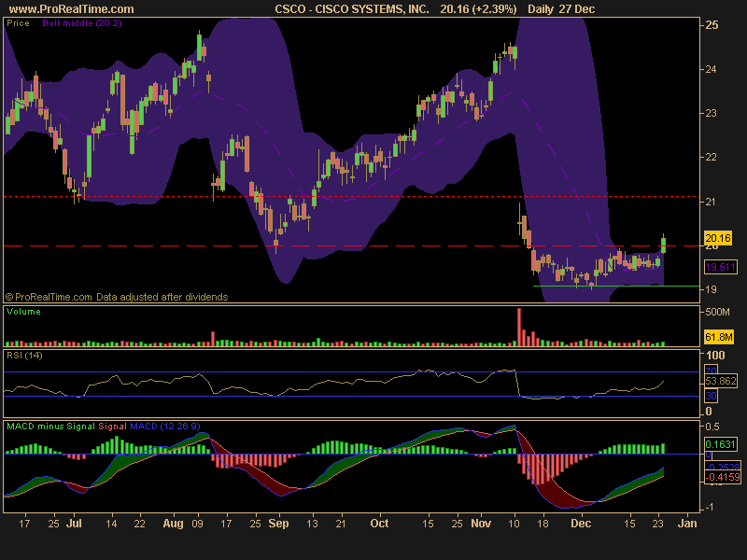The height and width of the screenshot is (560, 747).
Task: Click the Jan month label on time axis
Action: pyautogui.click(x=687, y=524)
